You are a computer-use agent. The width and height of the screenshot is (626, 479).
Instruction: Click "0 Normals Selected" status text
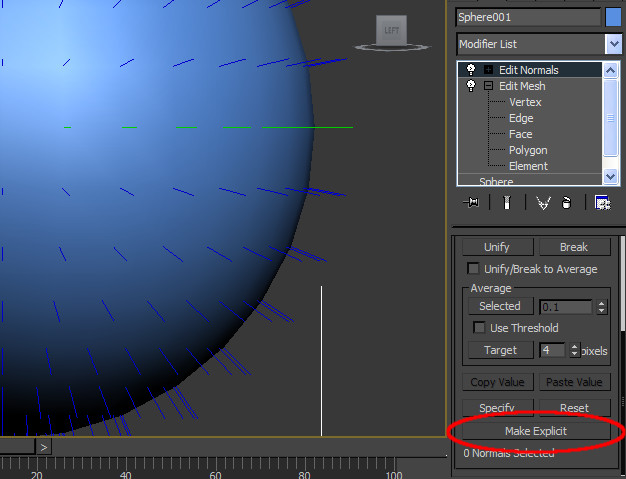point(509,453)
